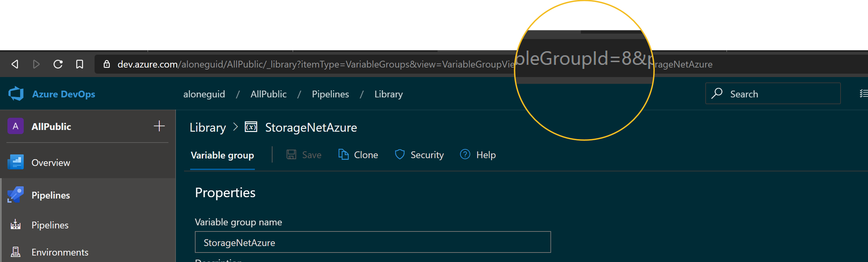Click the Properties heading
868x262 pixels.
225,193
